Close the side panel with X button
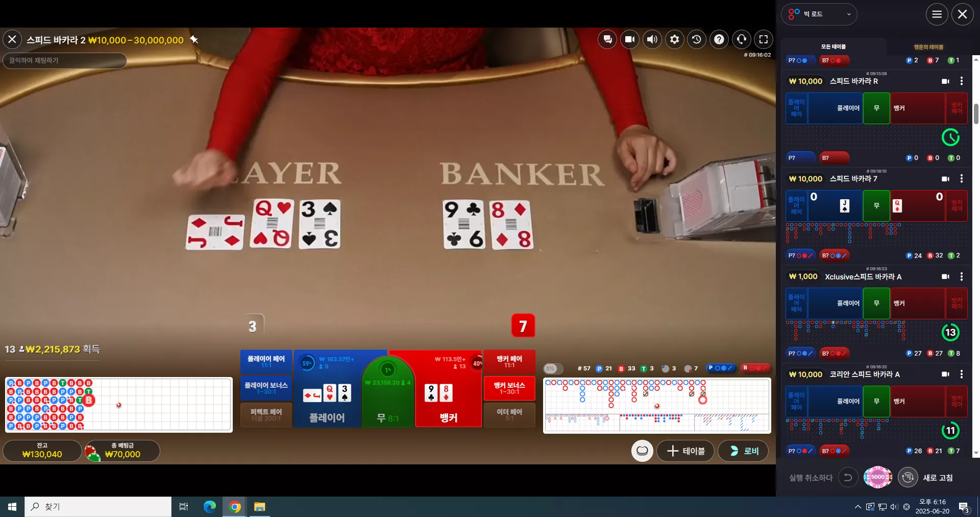Viewport: 980px width, 517px height. point(963,14)
